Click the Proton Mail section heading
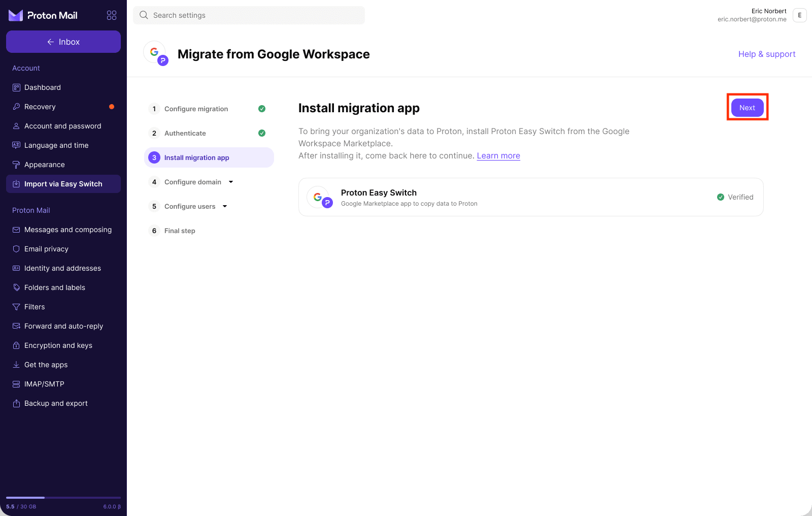Viewport: 812px width, 516px height. [31, 210]
